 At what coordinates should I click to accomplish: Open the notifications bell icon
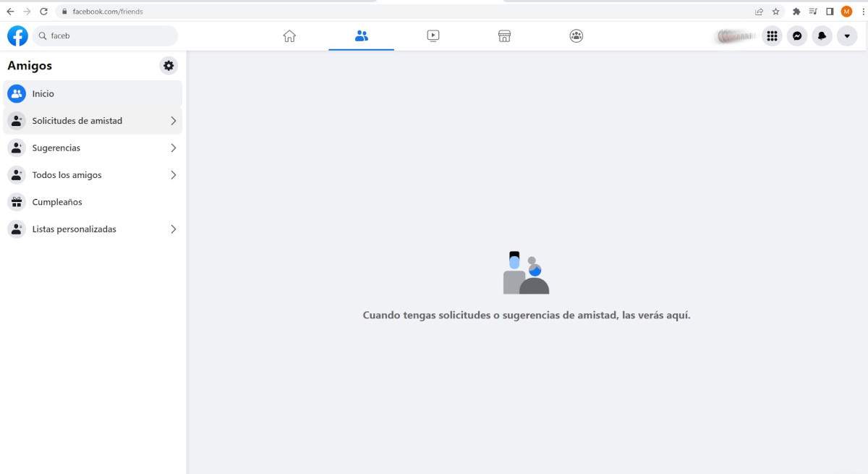click(822, 35)
